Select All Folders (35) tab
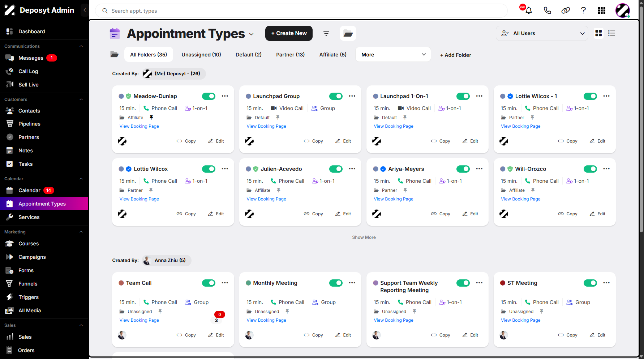This screenshot has height=359, width=644. click(x=149, y=55)
